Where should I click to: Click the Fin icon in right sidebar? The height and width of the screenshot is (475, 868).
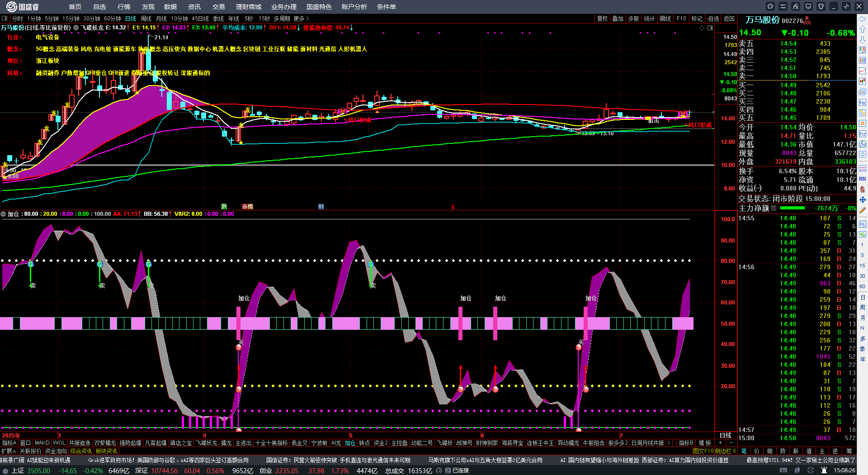[x=863, y=103]
